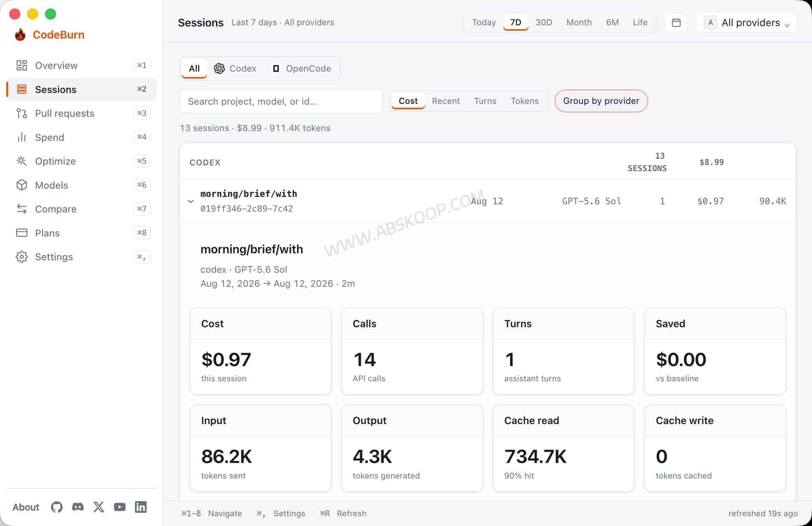Go to the Models page
The image size is (812, 526).
coord(52,185)
